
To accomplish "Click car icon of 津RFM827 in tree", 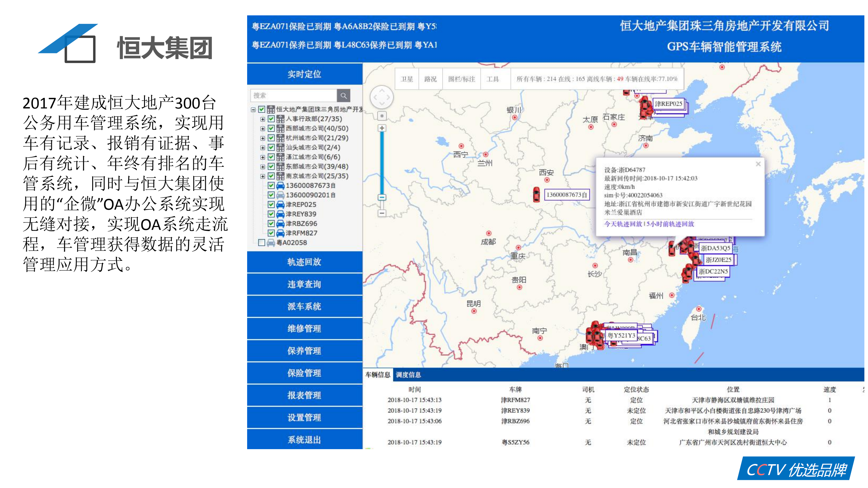I will (280, 233).
